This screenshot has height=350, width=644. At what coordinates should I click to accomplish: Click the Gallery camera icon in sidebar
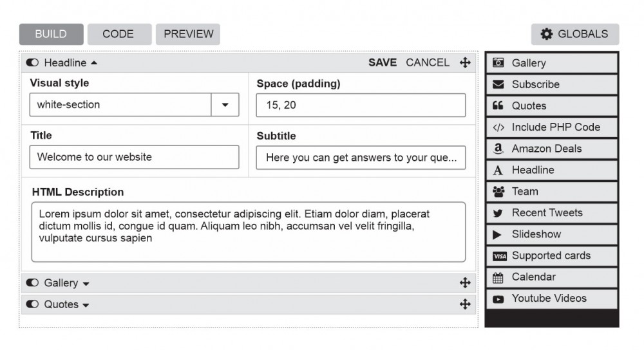(x=498, y=63)
